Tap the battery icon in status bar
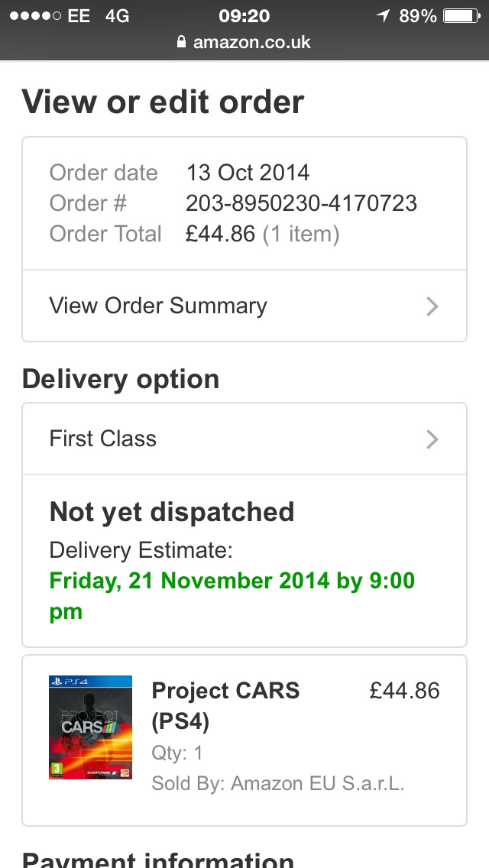This screenshot has height=868, width=489. coord(461,15)
